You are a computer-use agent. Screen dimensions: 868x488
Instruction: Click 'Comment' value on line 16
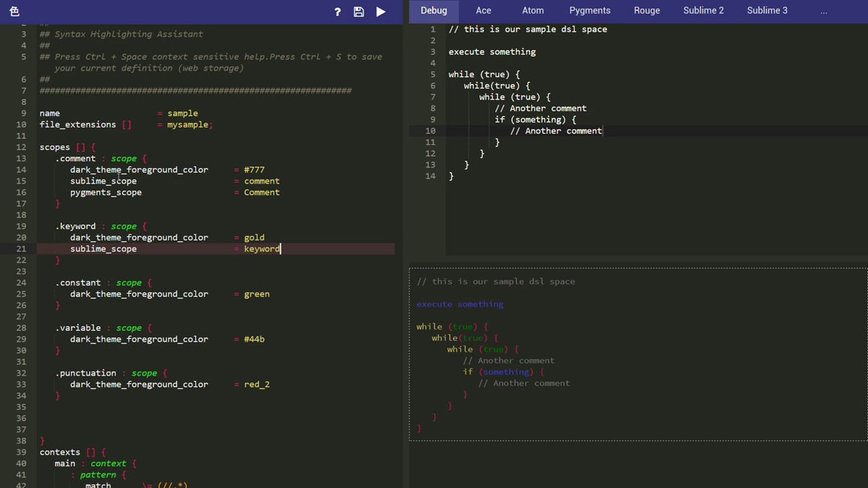point(262,192)
